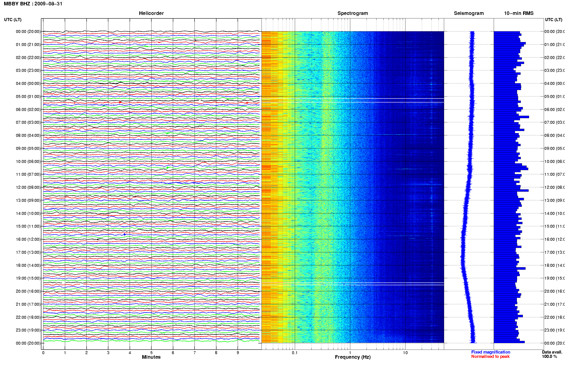Click the left 21:00 (17:00) time label
The width and height of the screenshot is (588, 368).
(x=28, y=304)
